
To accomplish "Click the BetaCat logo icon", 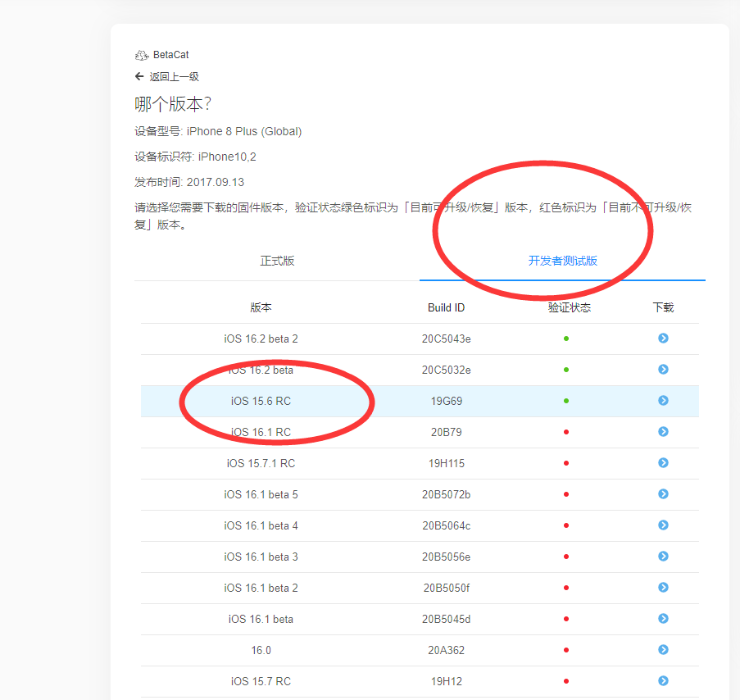I will pyautogui.click(x=142, y=55).
